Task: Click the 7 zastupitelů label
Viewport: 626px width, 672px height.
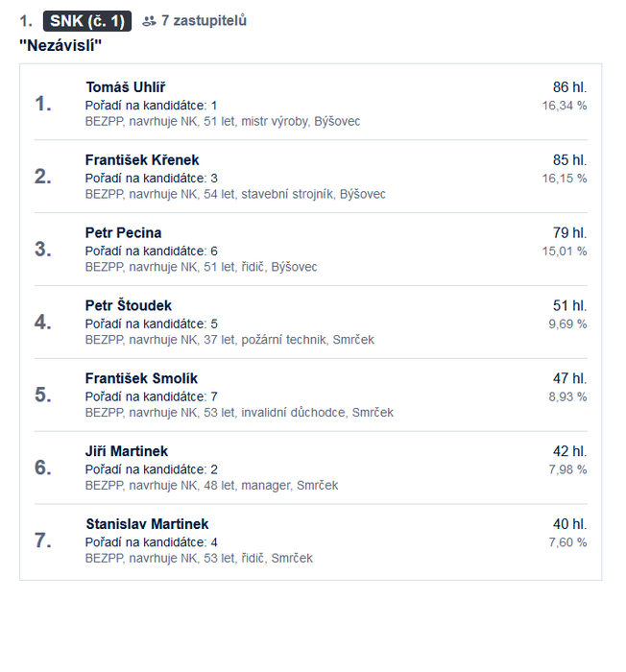Action: (204, 20)
